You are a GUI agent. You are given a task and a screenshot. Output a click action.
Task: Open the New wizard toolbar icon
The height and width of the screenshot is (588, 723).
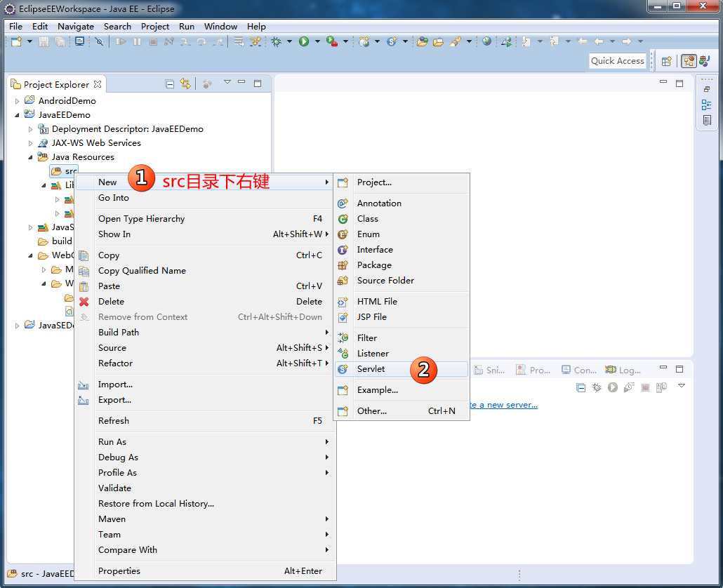pos(17,41)
